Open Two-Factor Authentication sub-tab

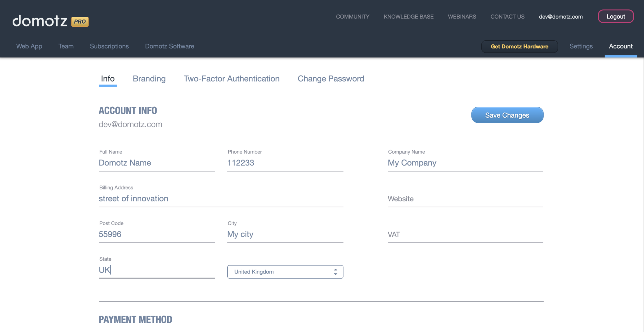(231, 79)
